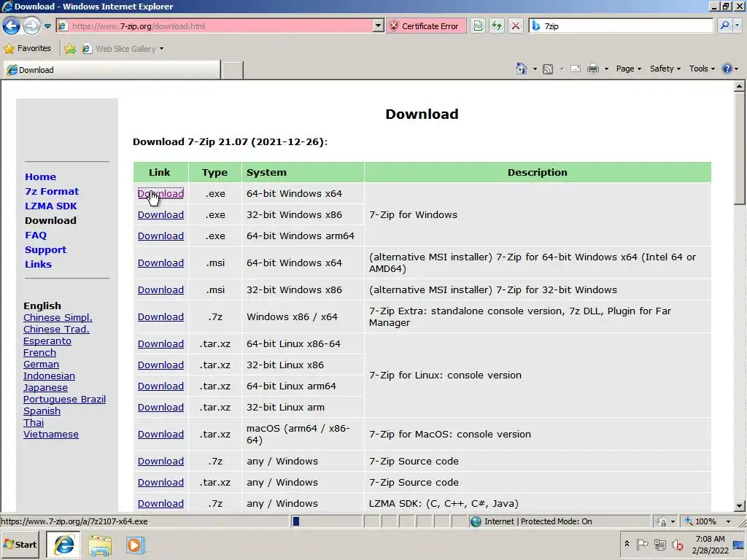The width and height of the screenshot is (747, 560).
Task: Open the Home link in sidebar
Action: tap(41, 176)
